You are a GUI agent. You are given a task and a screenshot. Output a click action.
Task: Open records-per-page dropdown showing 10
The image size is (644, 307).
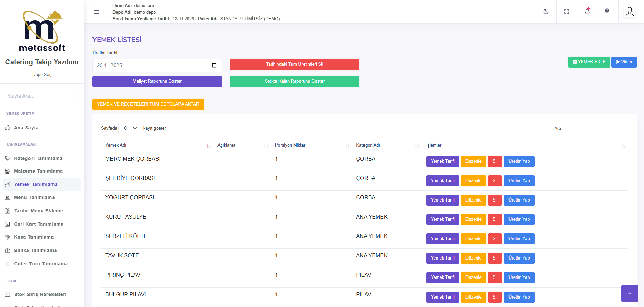130,128
